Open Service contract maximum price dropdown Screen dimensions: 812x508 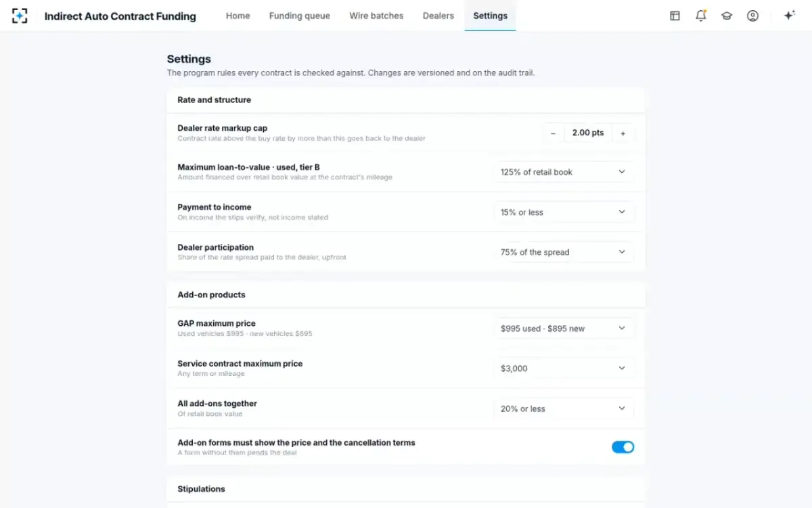[564, 368]
